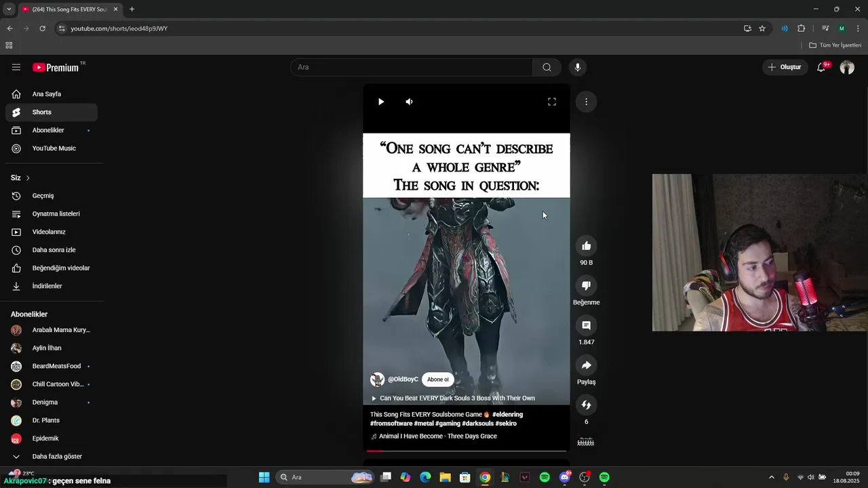Open Chrome media controls icon
Viewport: 868px width, 488px height.
(x=825, y=28)
